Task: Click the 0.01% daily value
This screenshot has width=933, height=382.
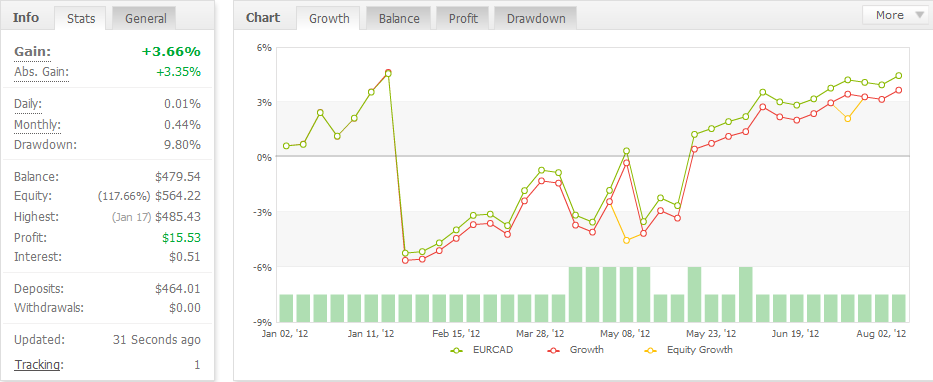Action: click(183, 104)
